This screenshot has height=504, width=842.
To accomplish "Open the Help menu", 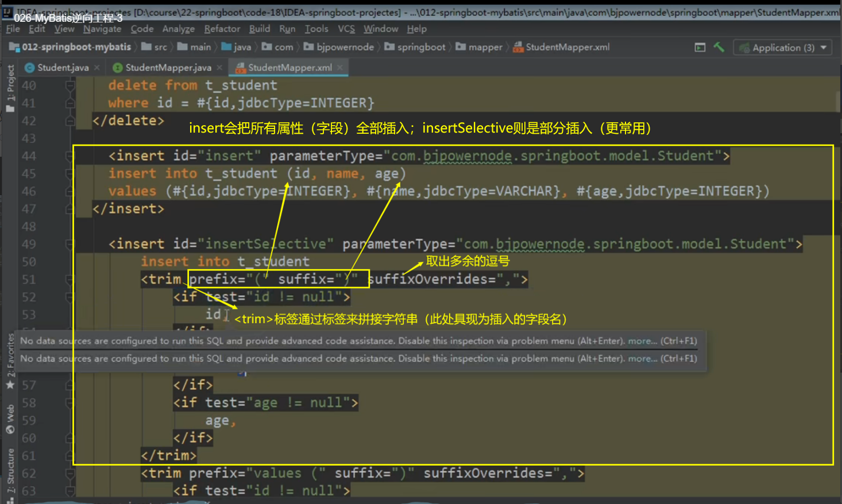I will 417,29.
